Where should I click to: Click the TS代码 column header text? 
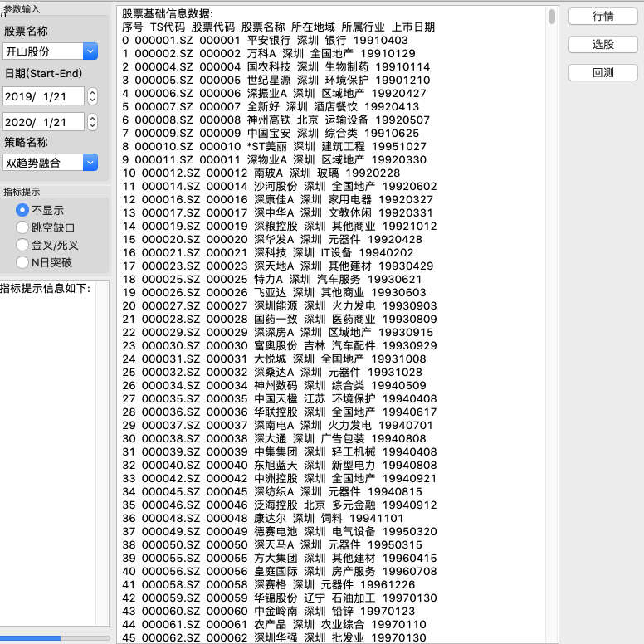tap(168, 27)
